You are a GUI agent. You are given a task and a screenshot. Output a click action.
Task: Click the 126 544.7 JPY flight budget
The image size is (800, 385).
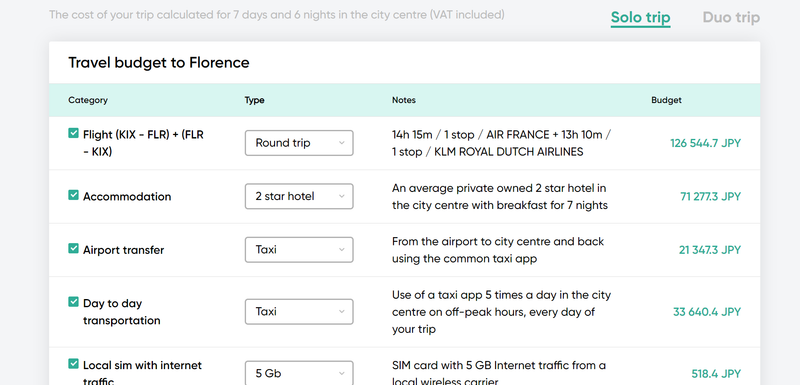pos(705,143)
